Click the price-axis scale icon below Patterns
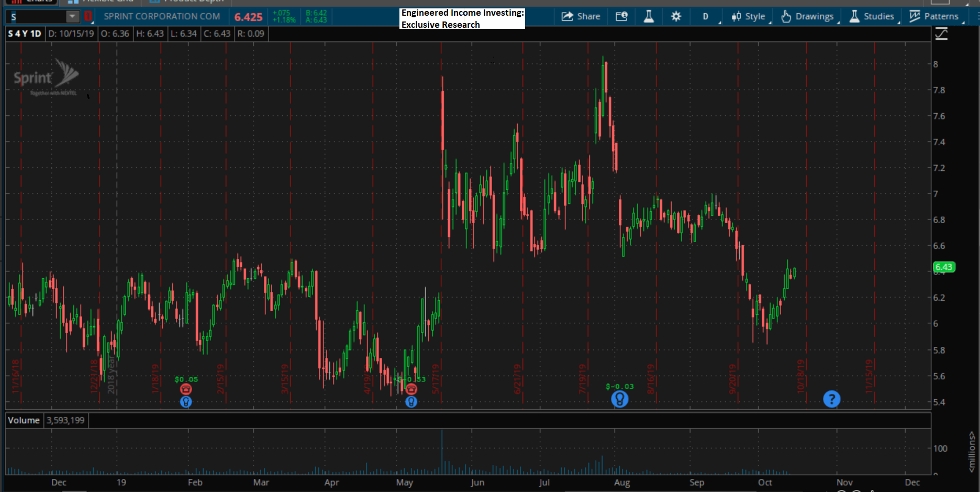 point(941,34)
